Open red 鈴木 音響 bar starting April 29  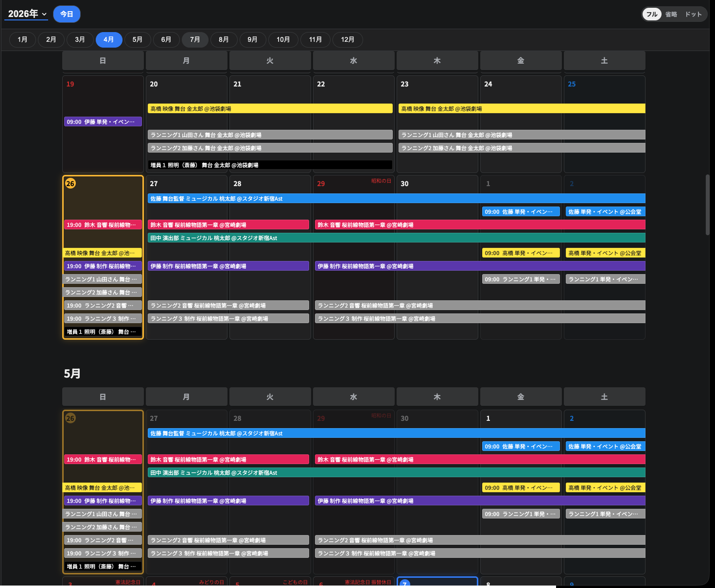click(x=480, y=225)
